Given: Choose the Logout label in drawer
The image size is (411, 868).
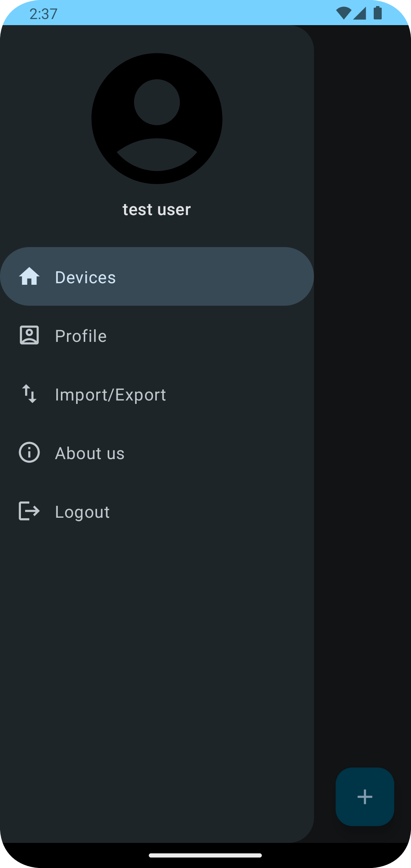Looking at the screenshot, I should click(82, 512).
